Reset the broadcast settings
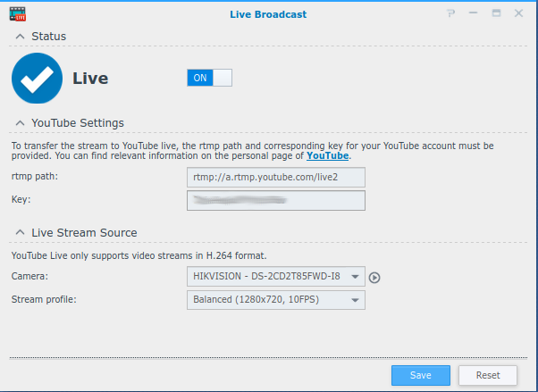Viewport: 538px width, 392px height. [x=488, y=375]
